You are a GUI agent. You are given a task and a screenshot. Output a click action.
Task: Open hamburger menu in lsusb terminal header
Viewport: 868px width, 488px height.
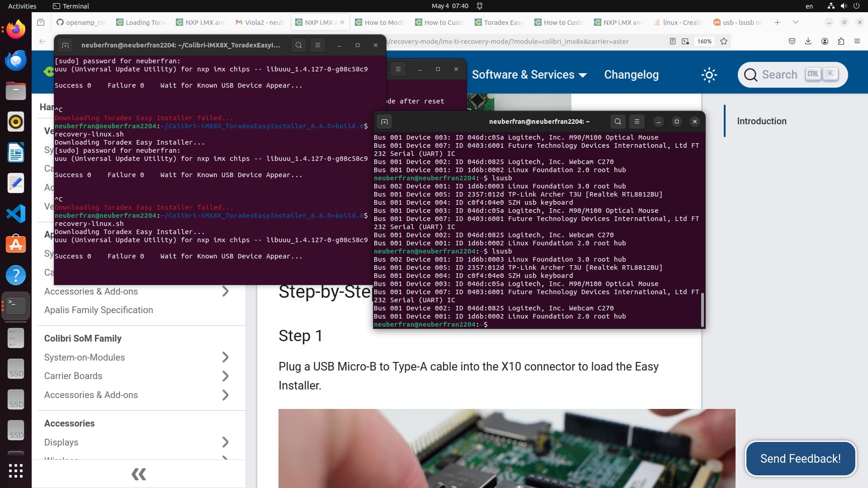click(637, 122)
